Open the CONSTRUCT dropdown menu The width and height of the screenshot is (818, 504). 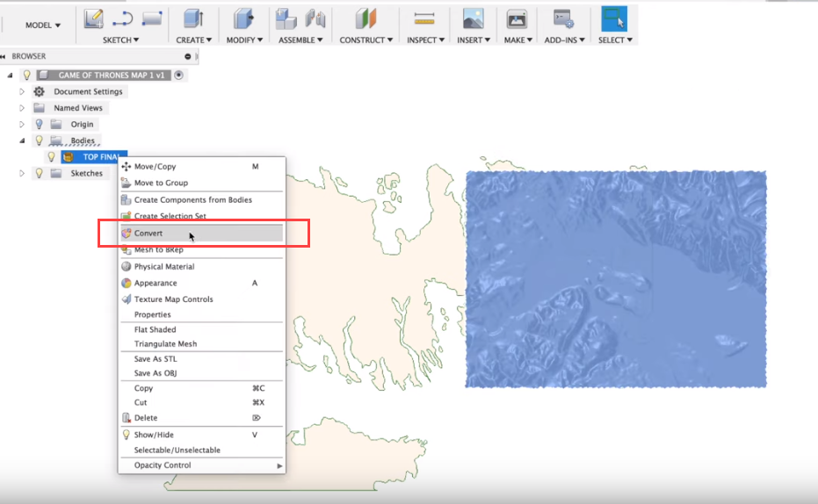pos(366,40)
